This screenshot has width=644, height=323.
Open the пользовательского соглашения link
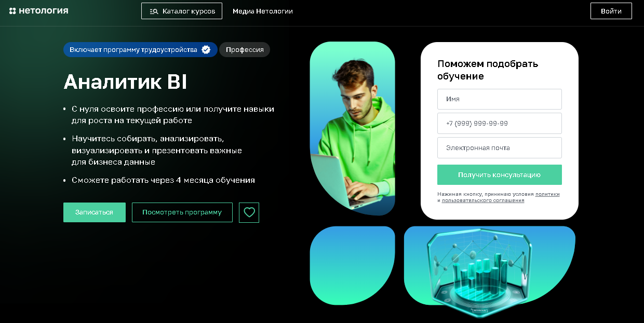pos(483,200)
